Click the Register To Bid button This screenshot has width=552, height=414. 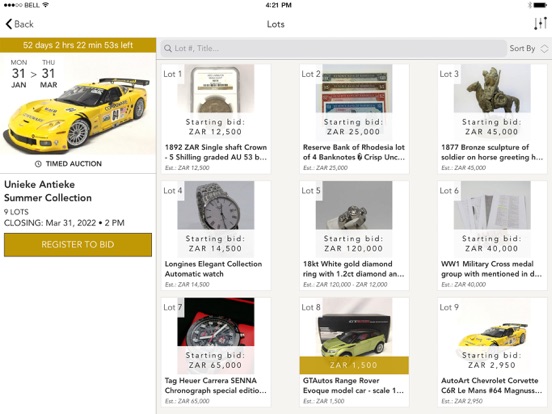pyautogui.click(x=78, y=244)
